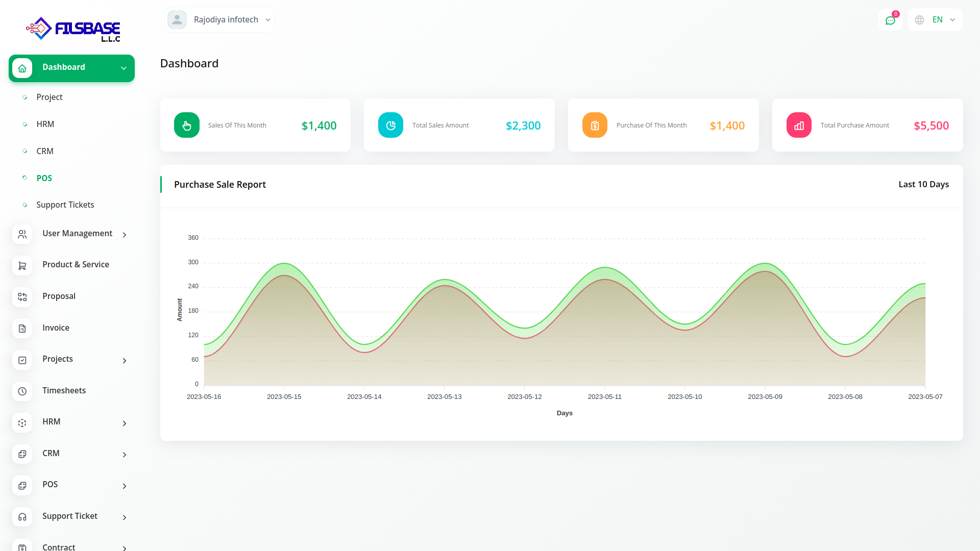The image size is (980, 551).
Task: Collapse the Dashboard menu chevron
Action: click(x=124, y=68)
